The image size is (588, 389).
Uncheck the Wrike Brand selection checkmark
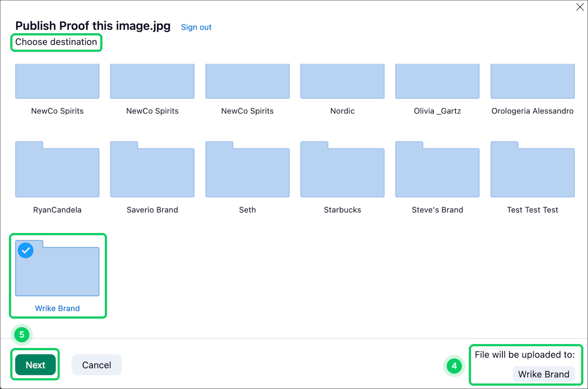pyautogui.click(x=26, y=251)
